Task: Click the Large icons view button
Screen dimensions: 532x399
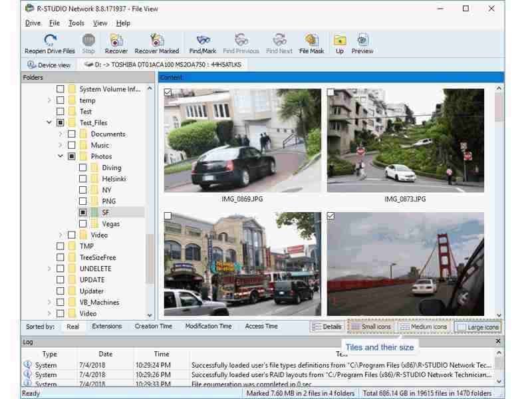Action: (482, 326)
